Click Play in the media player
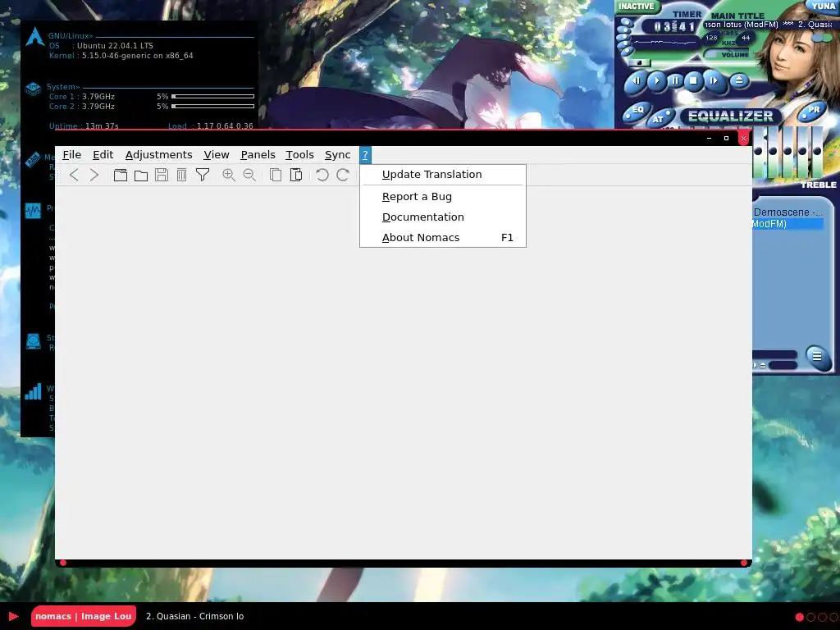Screen dimensions: 840x630 click(x=655, y=81)
